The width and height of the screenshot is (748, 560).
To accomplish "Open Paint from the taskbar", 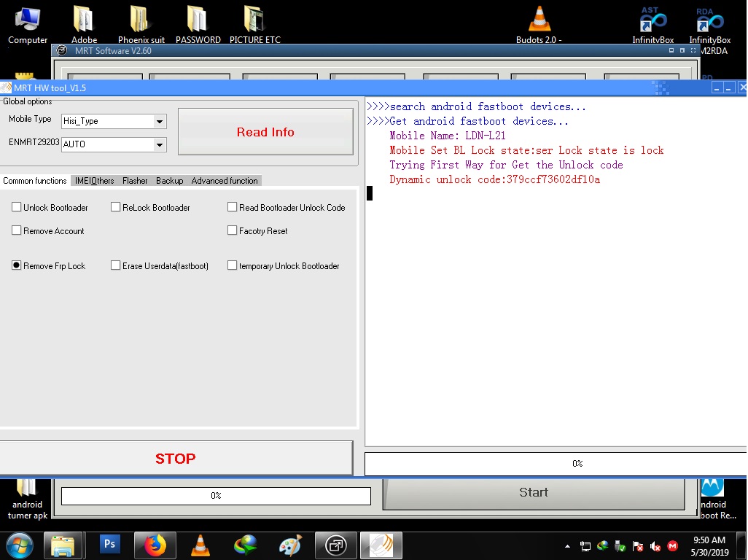I will (x=290, y=545).
